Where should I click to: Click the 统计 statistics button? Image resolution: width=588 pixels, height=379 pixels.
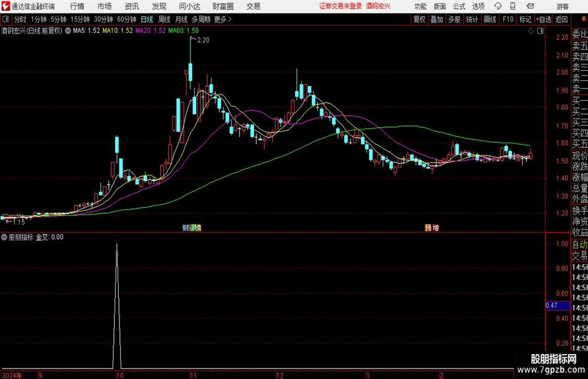click(472, 19)
